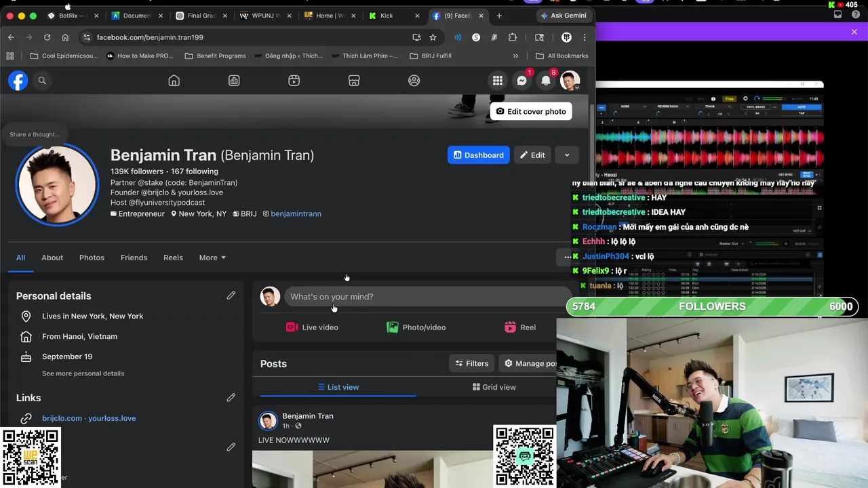Select List view for posts

click(x=338, y=387)
